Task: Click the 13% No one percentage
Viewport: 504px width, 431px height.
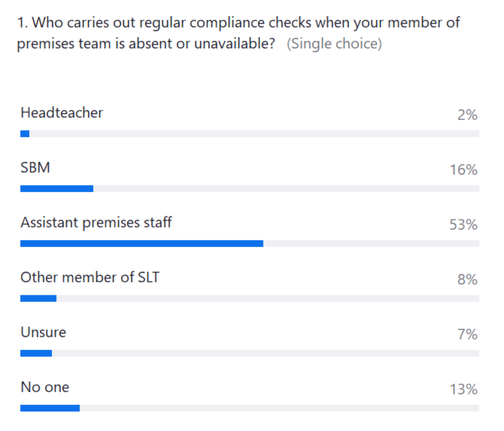Action: click(463, 389)
